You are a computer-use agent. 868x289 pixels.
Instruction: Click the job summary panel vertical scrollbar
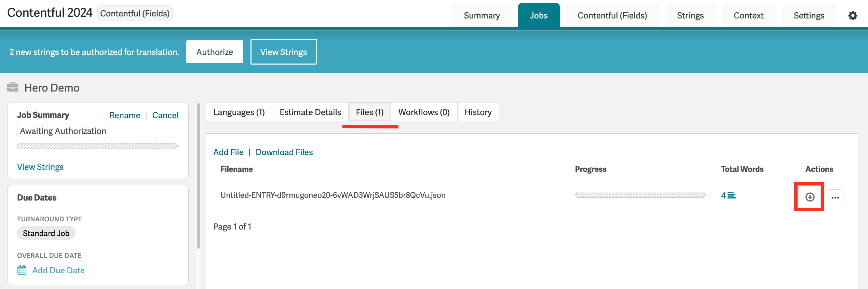coord(198,176)
